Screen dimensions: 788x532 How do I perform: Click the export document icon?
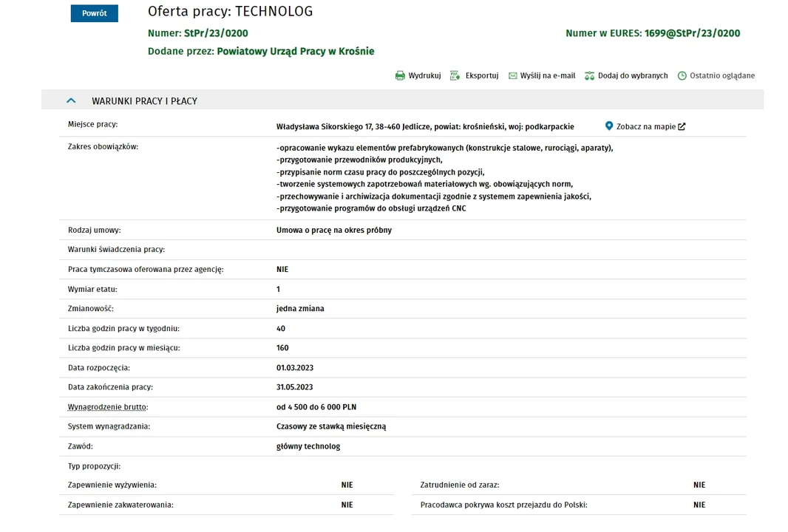[x=455, y=75]
